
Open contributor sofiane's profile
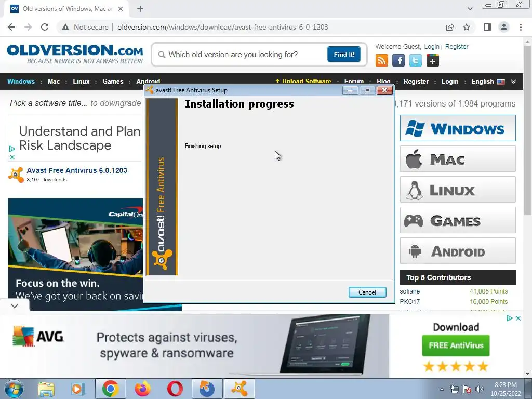[409, 291]
